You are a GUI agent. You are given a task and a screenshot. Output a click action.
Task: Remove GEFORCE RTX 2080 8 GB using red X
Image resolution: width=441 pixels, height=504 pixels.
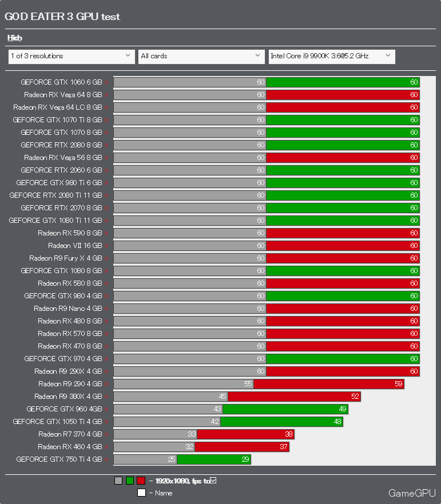[106, 145]
